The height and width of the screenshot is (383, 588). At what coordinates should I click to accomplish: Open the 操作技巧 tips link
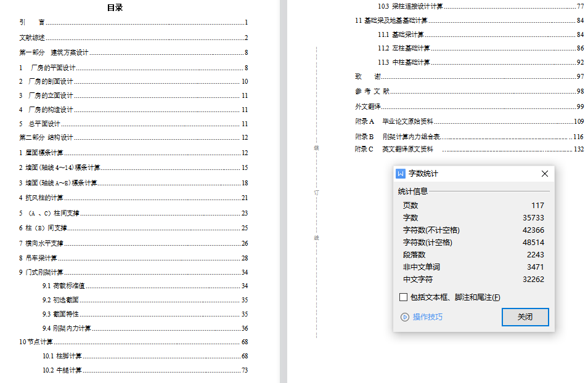pyautogui.click(x=427, y=317)
